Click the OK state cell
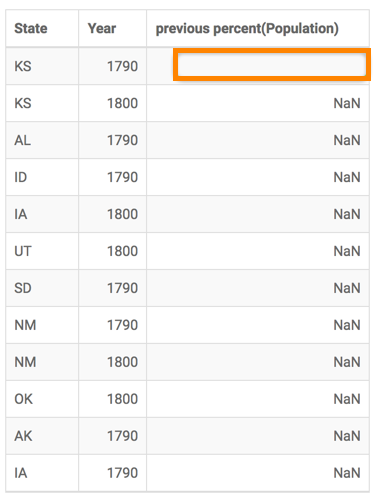The image size is (375, 499). pyautogui.click(x=23, y=399)
